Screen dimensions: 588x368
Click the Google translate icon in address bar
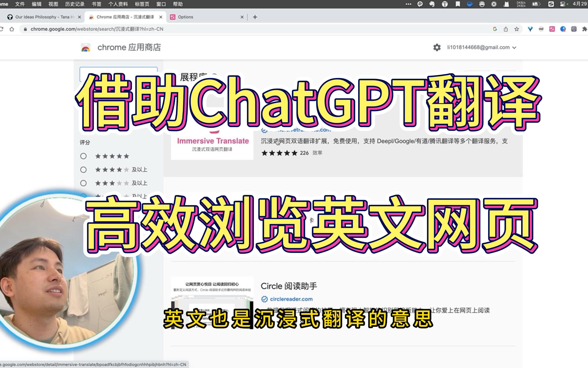(495, 29)
